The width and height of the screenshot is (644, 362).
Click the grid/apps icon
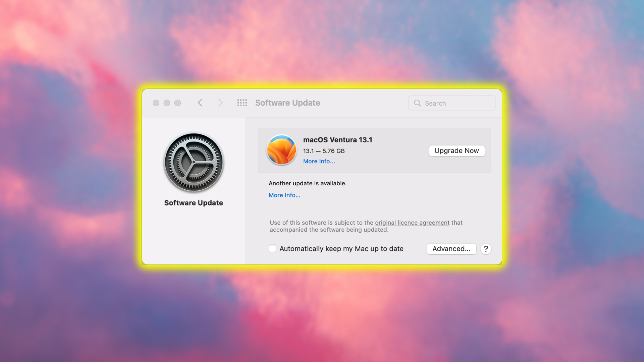[x=242, y=103]
